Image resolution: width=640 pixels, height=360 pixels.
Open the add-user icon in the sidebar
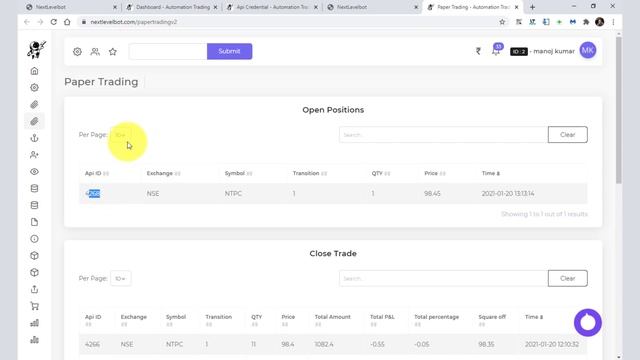[34, 155]
